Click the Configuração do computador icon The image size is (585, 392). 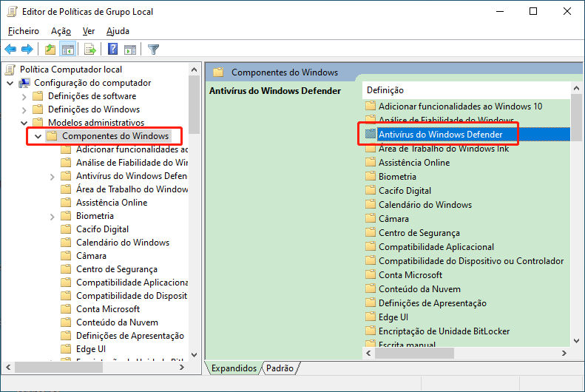tap(24, 83)
